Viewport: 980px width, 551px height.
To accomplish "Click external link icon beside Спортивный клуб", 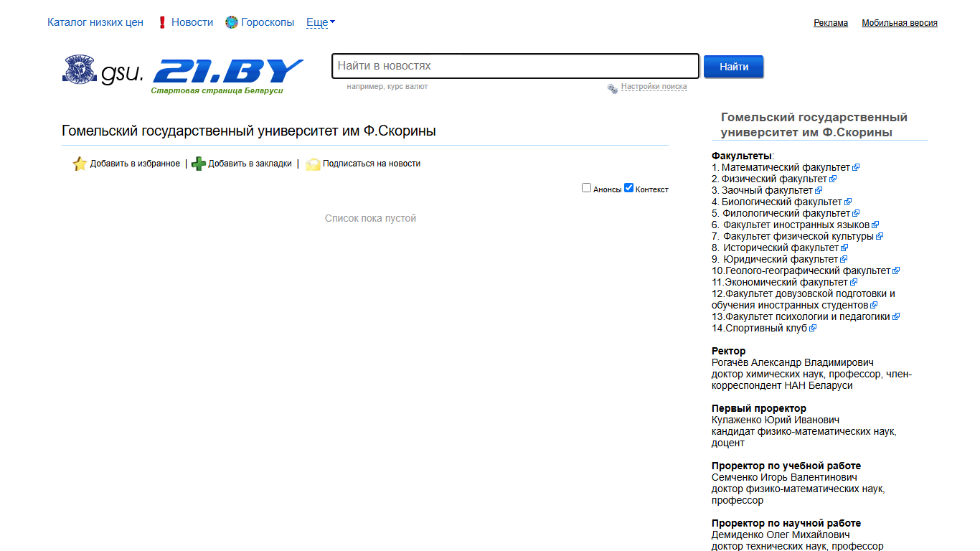I will click(813, 328).
